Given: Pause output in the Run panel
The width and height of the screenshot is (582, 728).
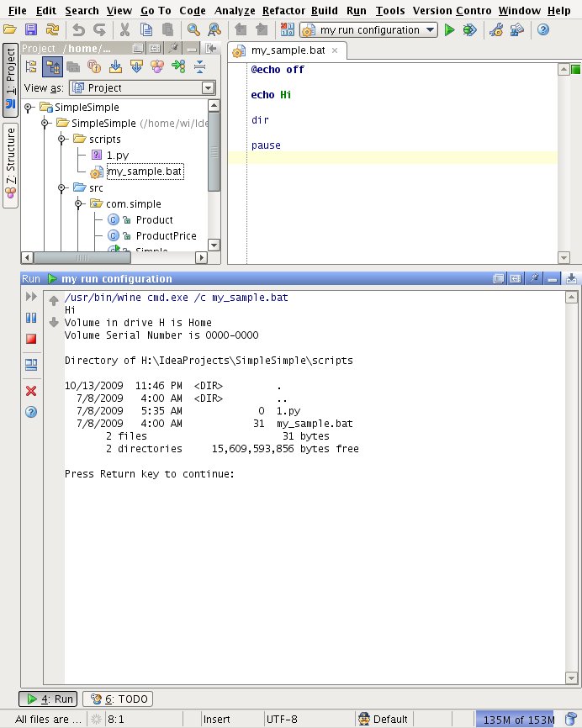Looking at the screenshot, I should coord(31,318).
